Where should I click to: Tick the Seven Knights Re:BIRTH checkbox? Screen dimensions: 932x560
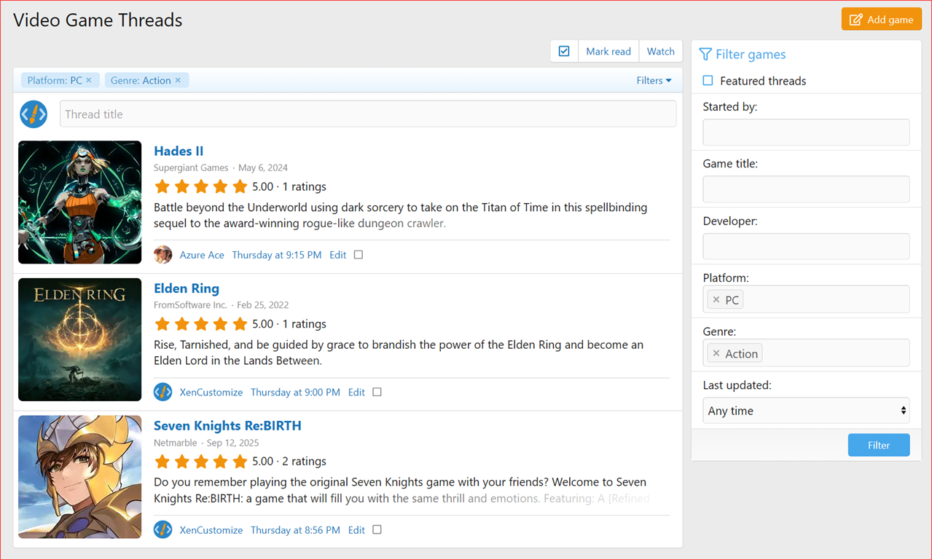pos(377,529)
